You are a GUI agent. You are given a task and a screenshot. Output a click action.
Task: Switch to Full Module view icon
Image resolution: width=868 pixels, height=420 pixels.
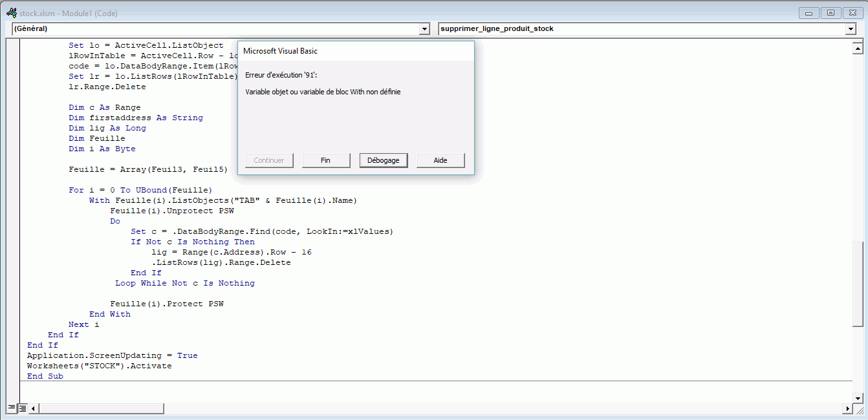22,408
